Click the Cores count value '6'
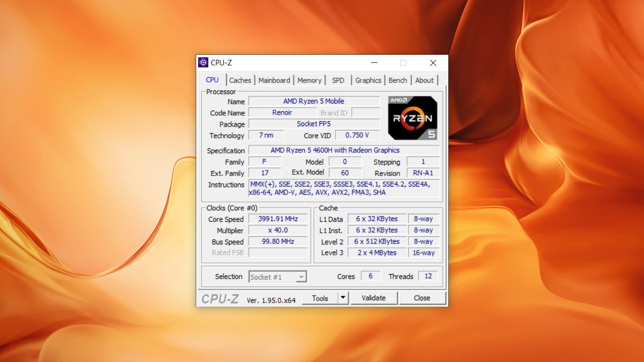This screenshot has height=362, width=644. tap(371, 276)
